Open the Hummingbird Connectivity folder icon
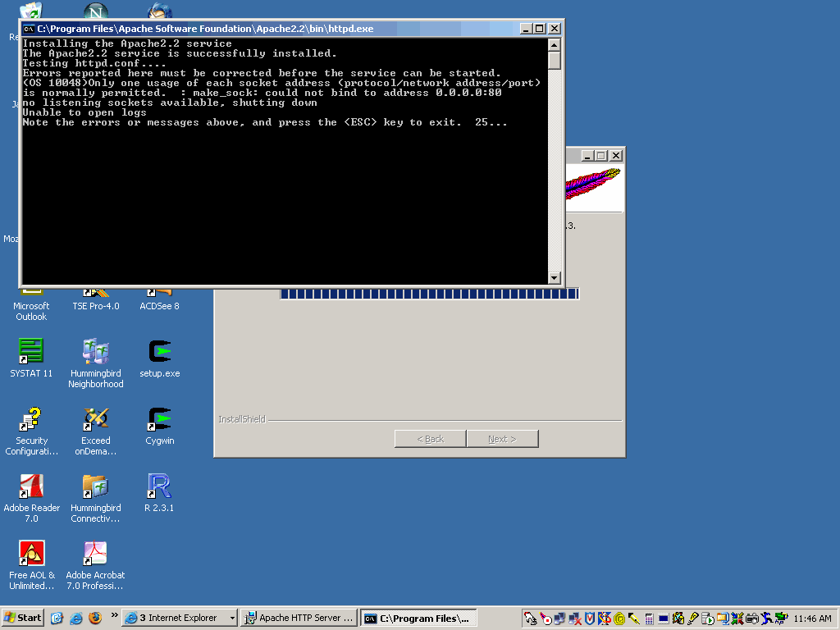The image size is (840, 630). point(96,498)
